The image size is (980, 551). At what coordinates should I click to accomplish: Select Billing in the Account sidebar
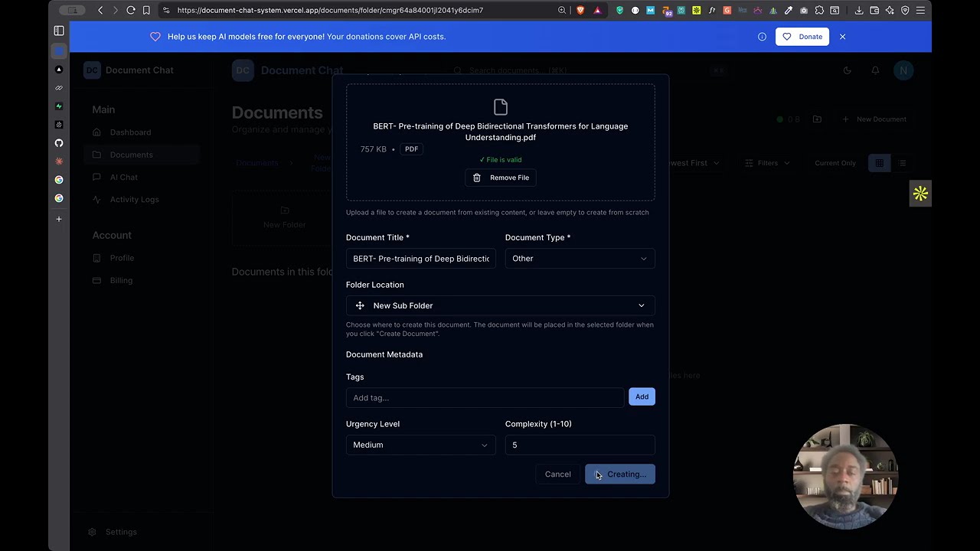coord(121,280)
